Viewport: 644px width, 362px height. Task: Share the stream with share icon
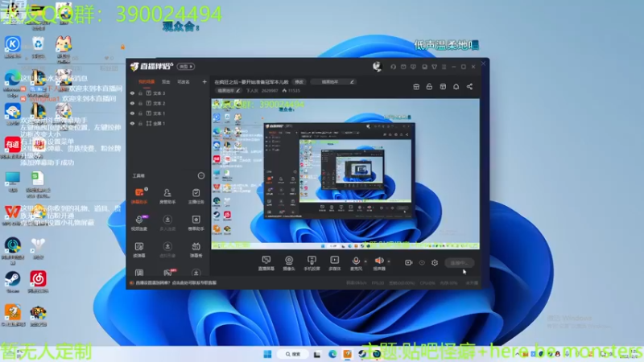click(x=469, y=87)
